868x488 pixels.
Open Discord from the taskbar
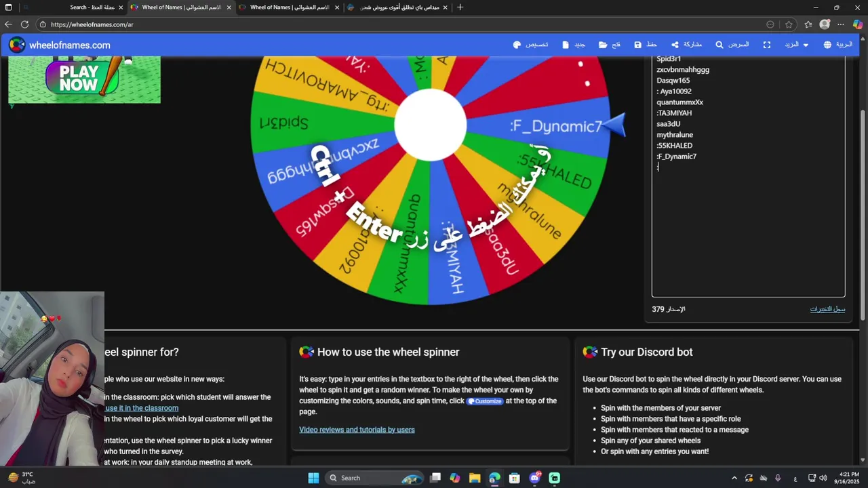coord(534,478)
